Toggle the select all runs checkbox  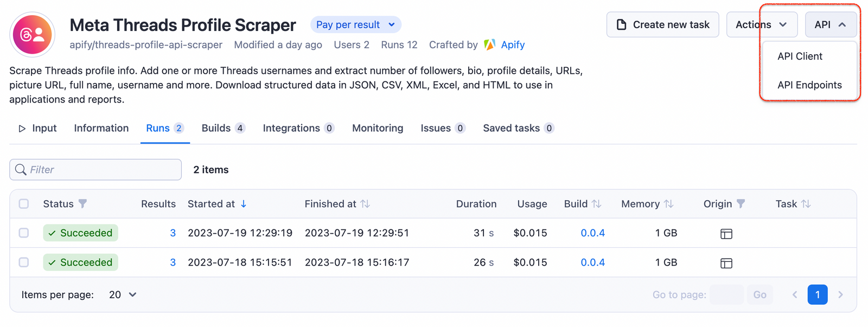coord(24,204)
